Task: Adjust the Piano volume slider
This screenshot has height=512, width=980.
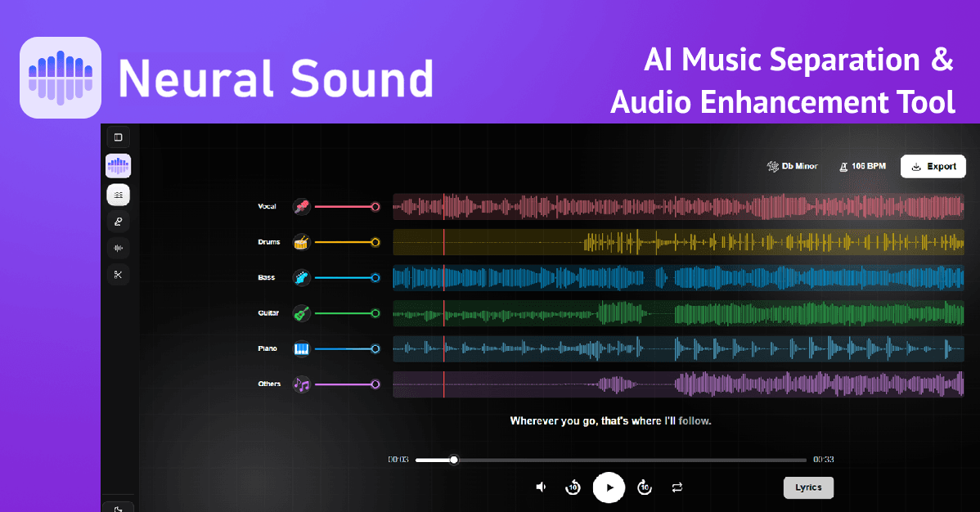Action: tap(347, 349)
